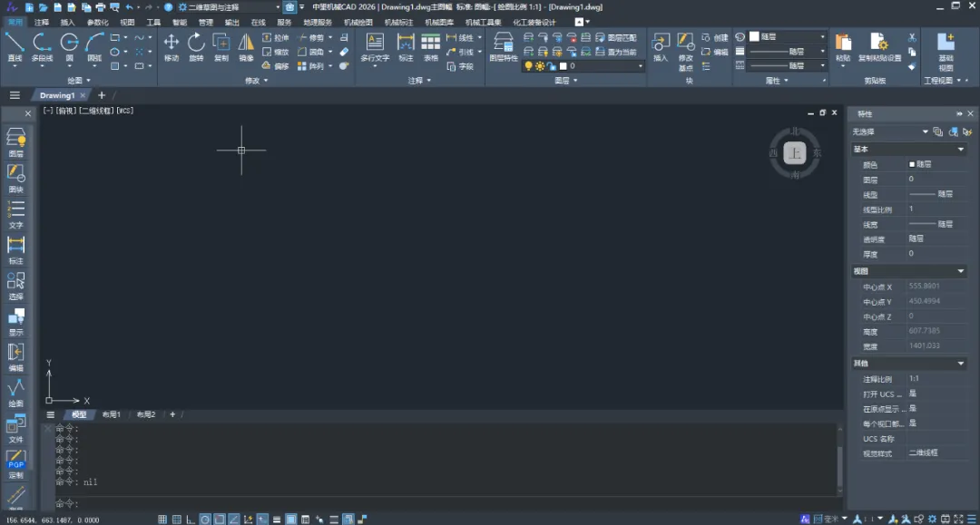Click the 创建 block button

(715, 37)
